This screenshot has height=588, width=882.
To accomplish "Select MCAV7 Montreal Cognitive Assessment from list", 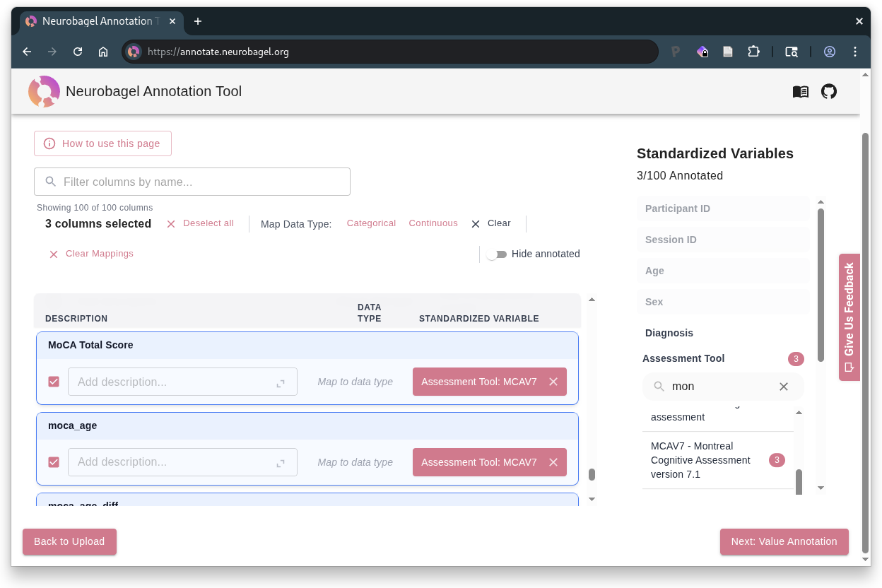I will point(700,460).
